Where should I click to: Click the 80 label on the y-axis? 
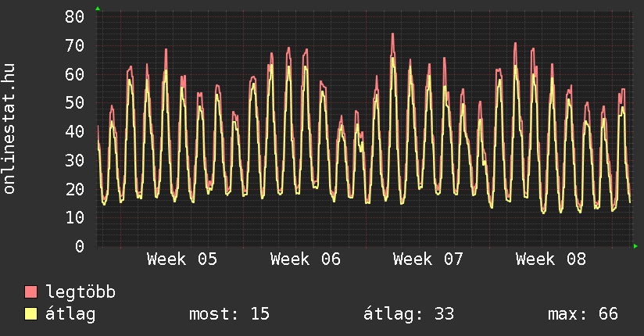(x=74, y=16)
